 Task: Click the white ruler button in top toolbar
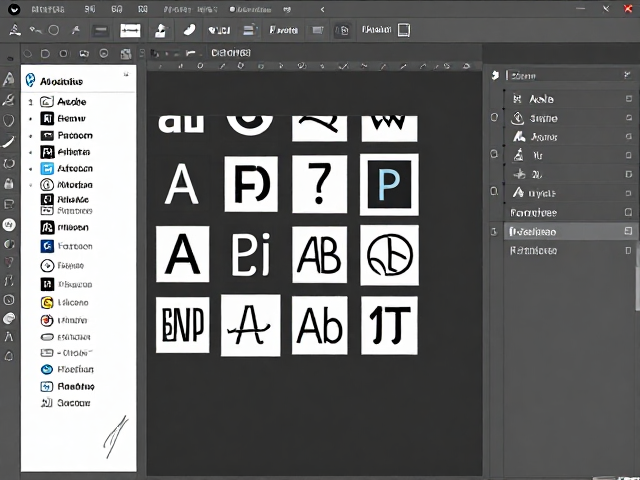click(x=130, y=30)
